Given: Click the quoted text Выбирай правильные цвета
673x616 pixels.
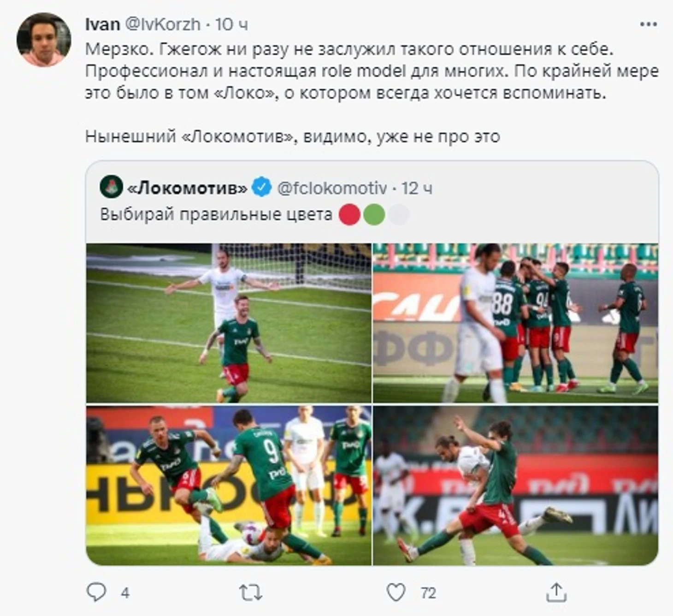Looking at the screenshot, I should (216, 214).
